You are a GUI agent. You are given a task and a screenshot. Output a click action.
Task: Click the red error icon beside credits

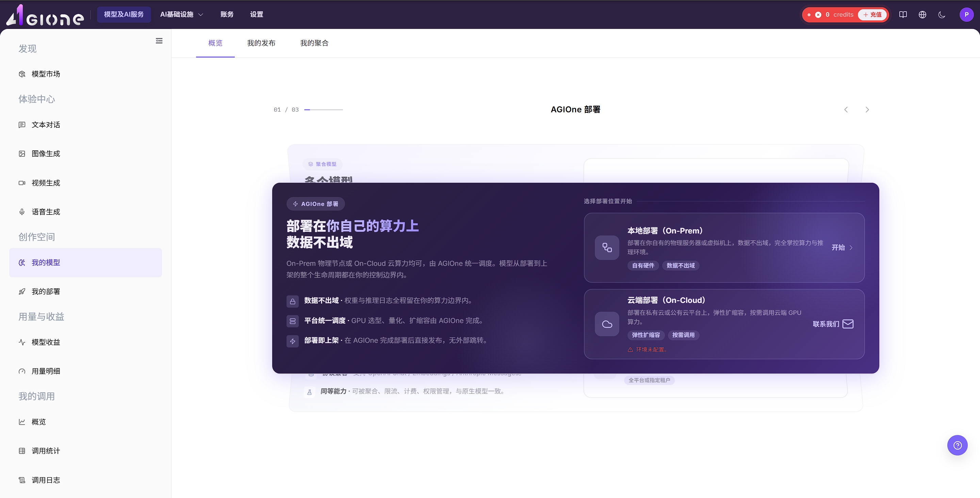[x=818, y=14]
